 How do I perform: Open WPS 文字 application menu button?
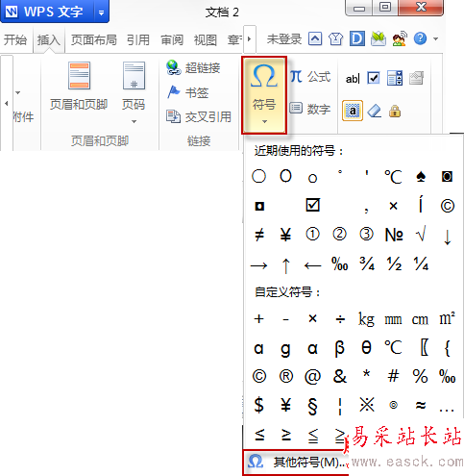coord(47,13)
